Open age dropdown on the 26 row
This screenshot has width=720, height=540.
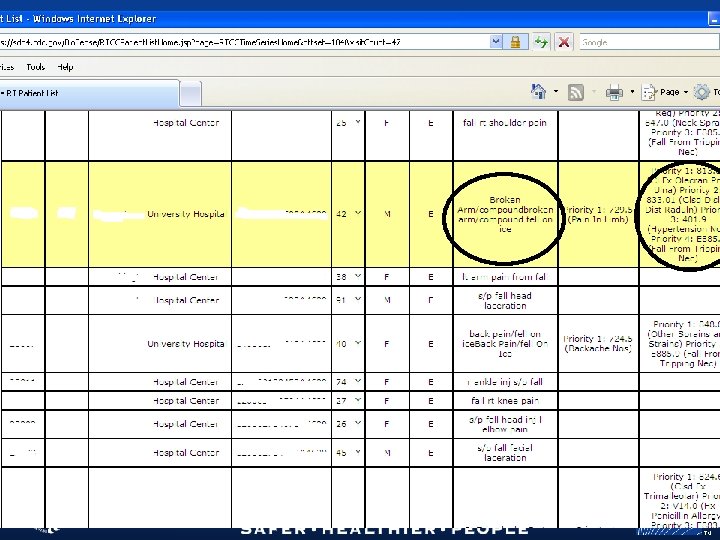pyautogui.click(x=358, y=424)
